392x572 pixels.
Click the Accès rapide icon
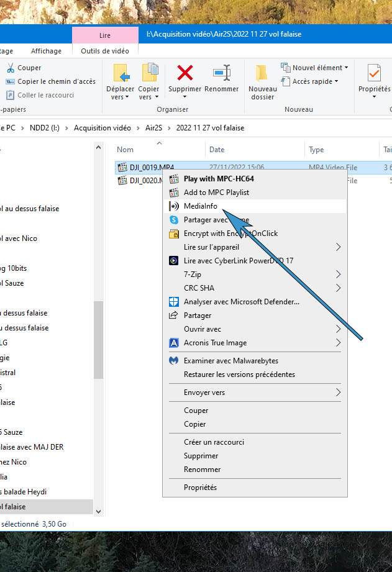(x=285, y=81)
